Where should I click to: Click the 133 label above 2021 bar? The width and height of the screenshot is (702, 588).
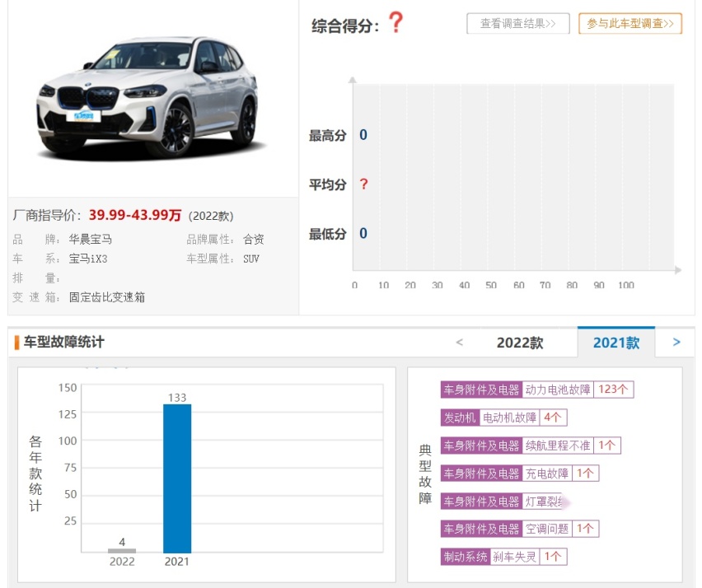177,398
